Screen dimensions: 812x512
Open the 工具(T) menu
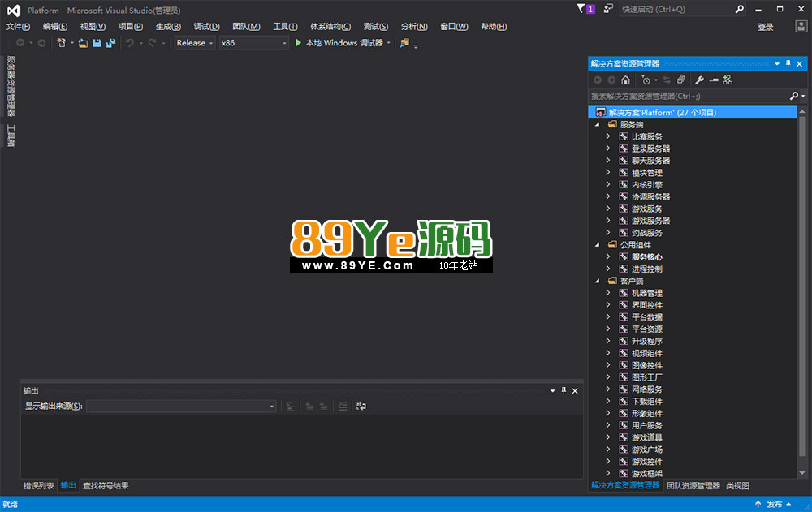tap(285, 27)
